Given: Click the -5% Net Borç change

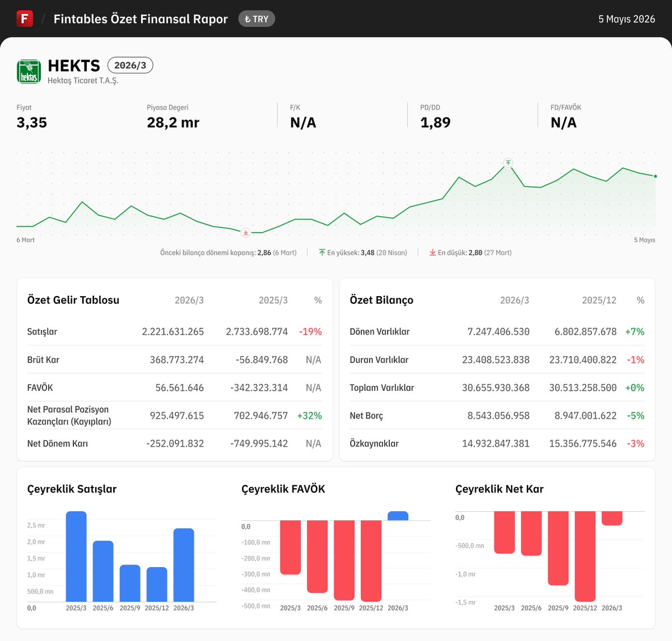Looking at the screenshot, I should (636, 415).
